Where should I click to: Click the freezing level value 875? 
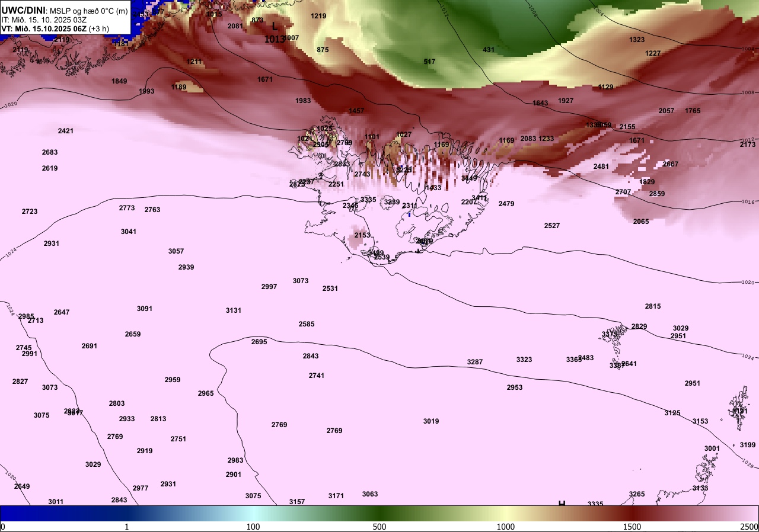coord(323,50)
